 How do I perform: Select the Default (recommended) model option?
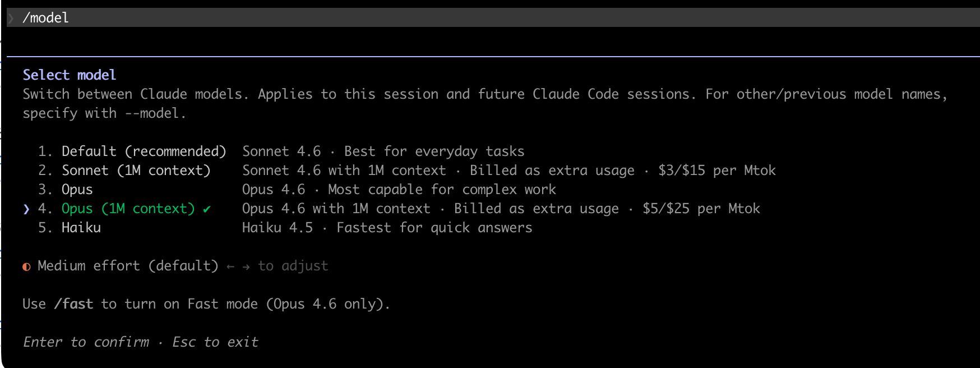[144, 151]
